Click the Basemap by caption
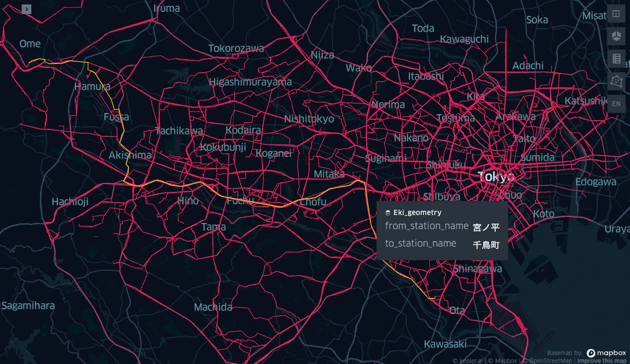The image size is (630, 364). (565, 353)
